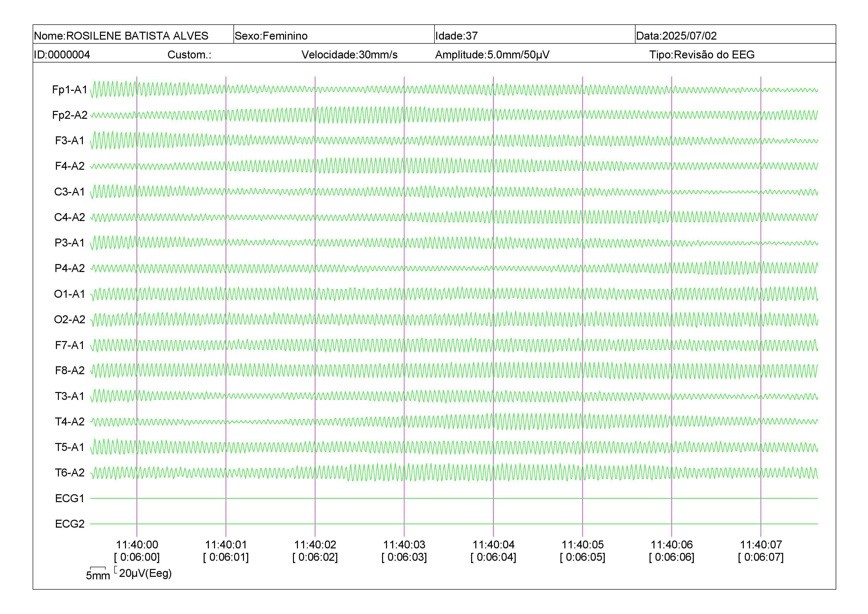Select the O1-A1 channel label

(x=70, y=294)
